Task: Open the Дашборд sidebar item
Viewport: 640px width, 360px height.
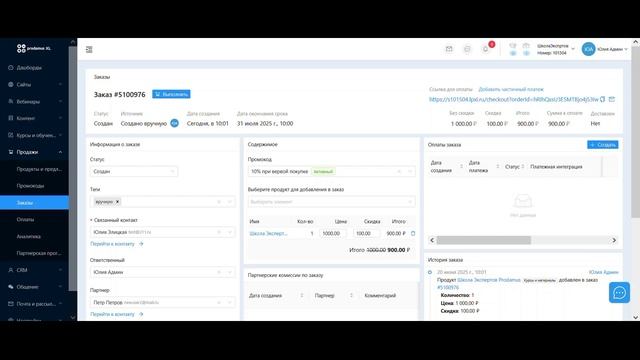Action: [29, 68]
